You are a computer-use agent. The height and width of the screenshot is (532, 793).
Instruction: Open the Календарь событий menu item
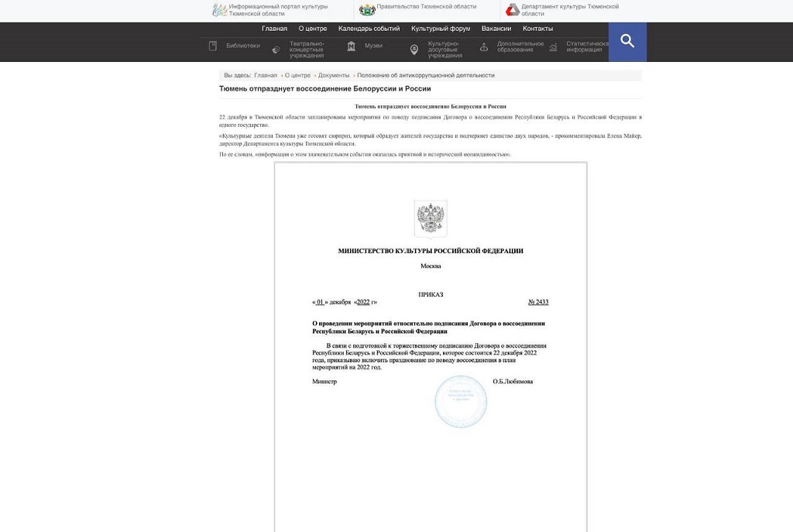(369, 29)
